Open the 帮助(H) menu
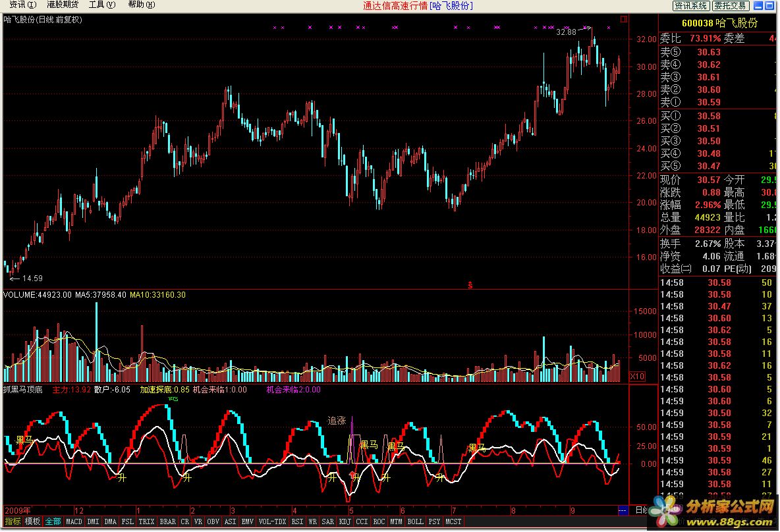 pos(141,5)
